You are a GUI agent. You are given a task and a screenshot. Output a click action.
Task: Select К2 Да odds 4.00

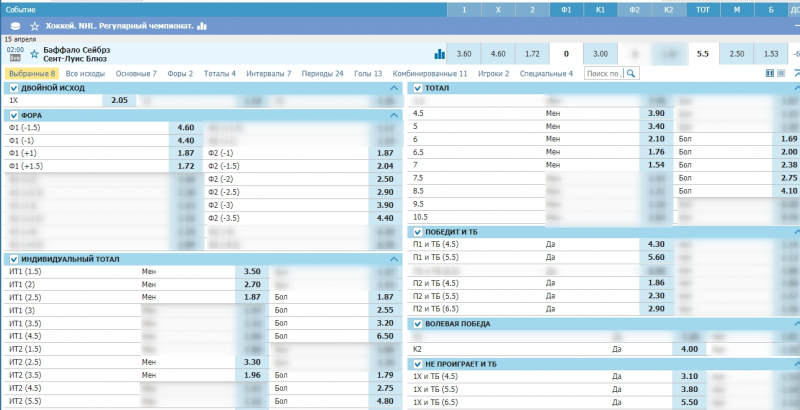click(661, 349)
